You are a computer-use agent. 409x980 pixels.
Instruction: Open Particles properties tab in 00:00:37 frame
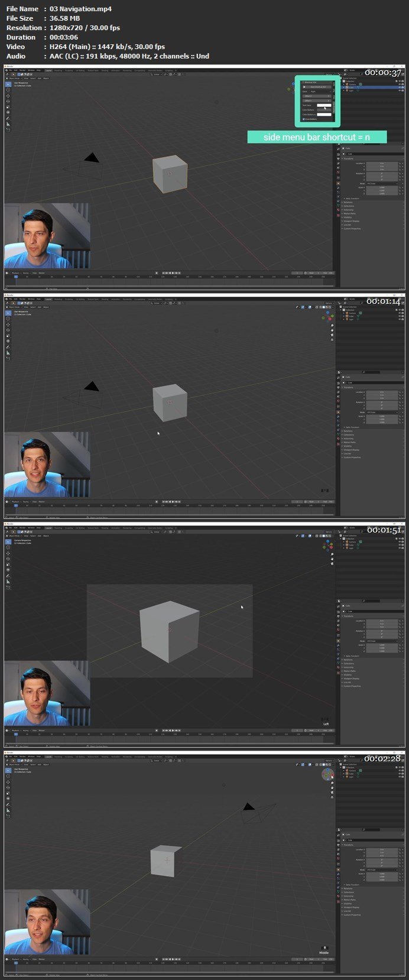pos(338,192)
